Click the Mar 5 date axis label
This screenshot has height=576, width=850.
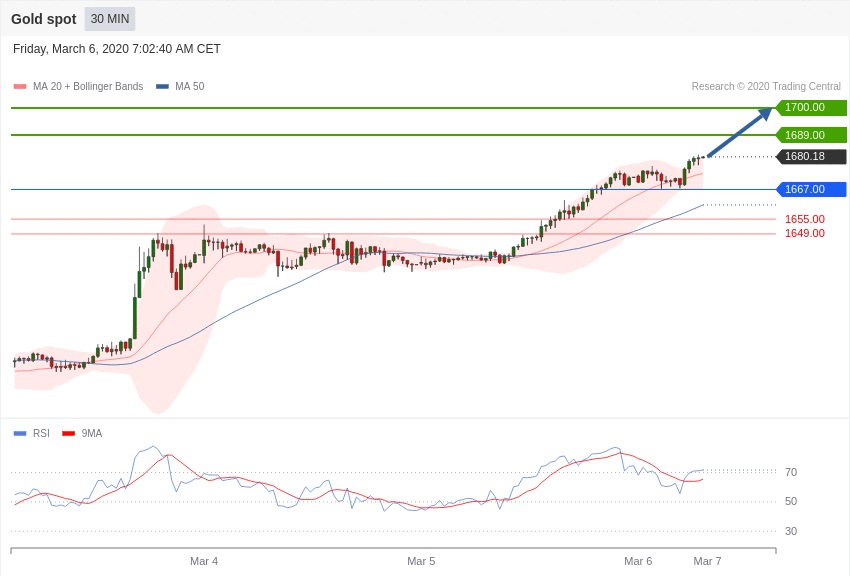coord(421,561)
